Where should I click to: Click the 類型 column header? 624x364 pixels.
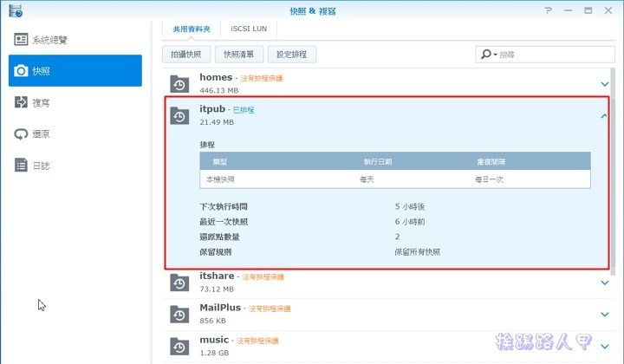219,161
